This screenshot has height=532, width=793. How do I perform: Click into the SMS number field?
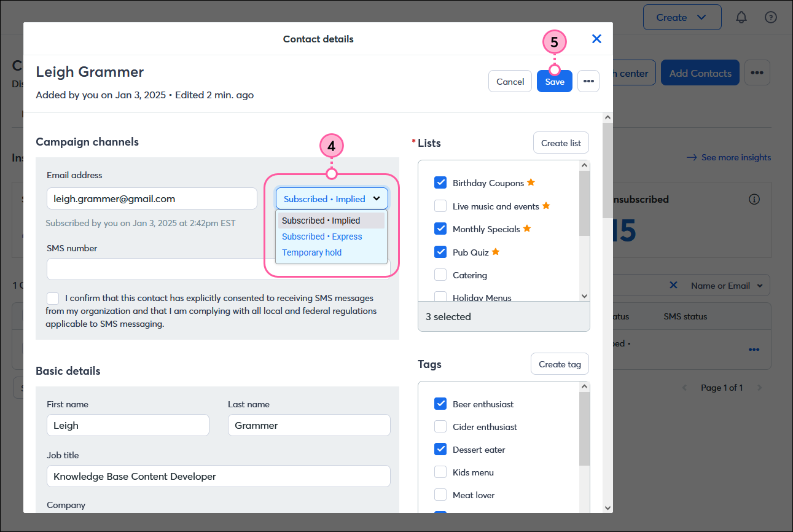[x=160, y=268]
